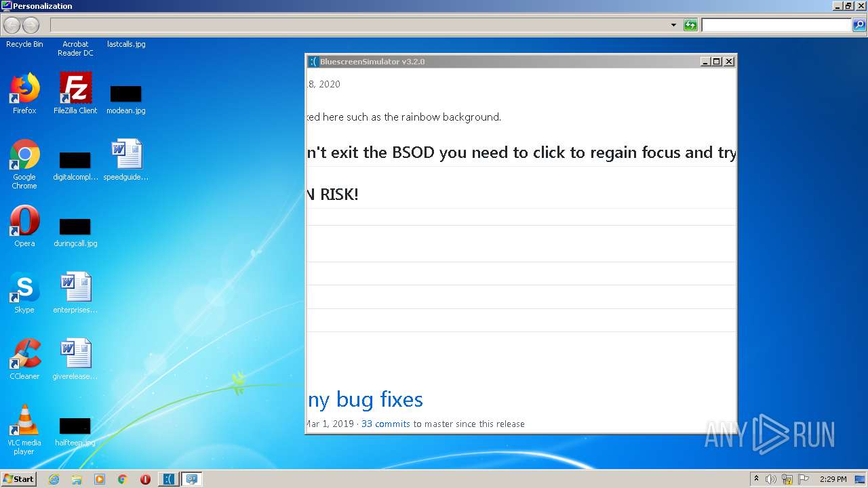The image size is (868, 488).
Task: Switch to BluescreenSimulator taskbar button
Action: tap(169, 479)
